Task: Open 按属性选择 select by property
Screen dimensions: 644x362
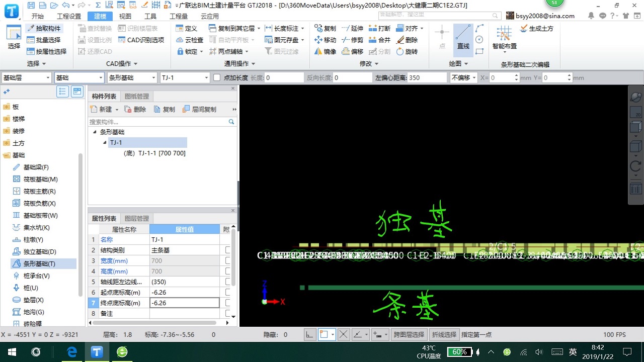Action: click(x=47, y=51)
